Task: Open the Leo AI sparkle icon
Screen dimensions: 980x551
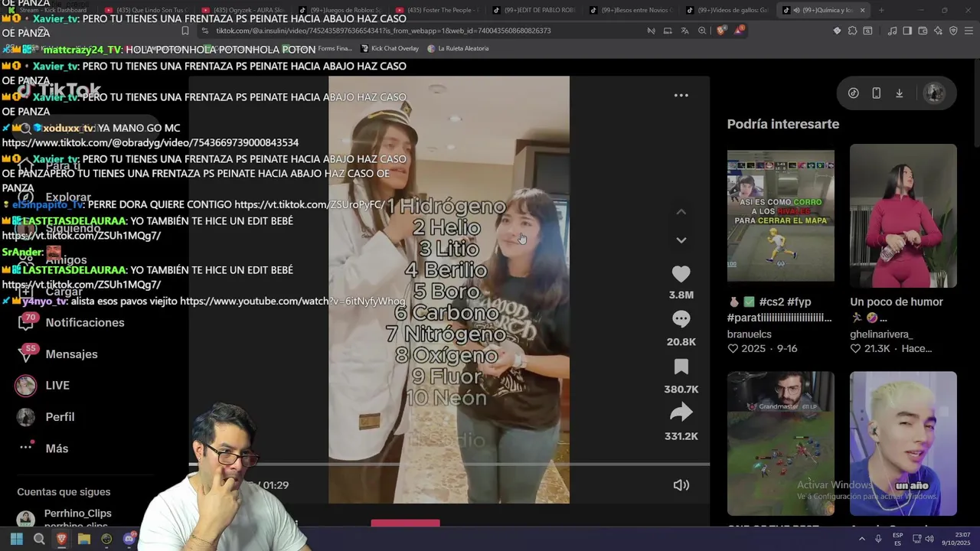Action: click(x=938, y=31)
